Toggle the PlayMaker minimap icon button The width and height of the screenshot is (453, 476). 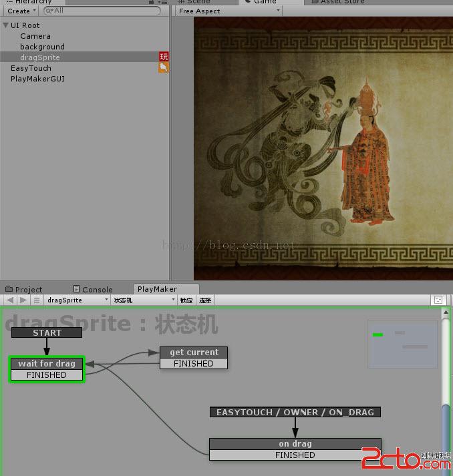pos(438,300)
